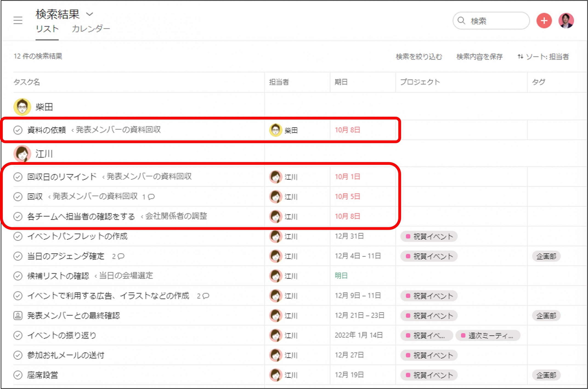Open task イベントで利用する広告、イラストなどの作成
Viewport: 588px width, 389px height.
pos(108,295)
